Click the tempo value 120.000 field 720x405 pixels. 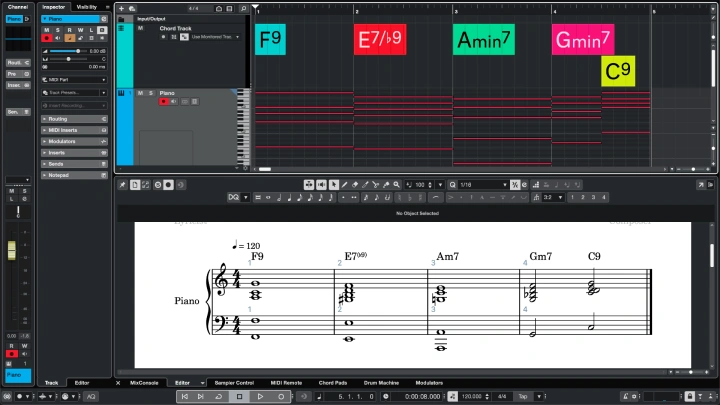pyautogui.click(x=472, y=396)
